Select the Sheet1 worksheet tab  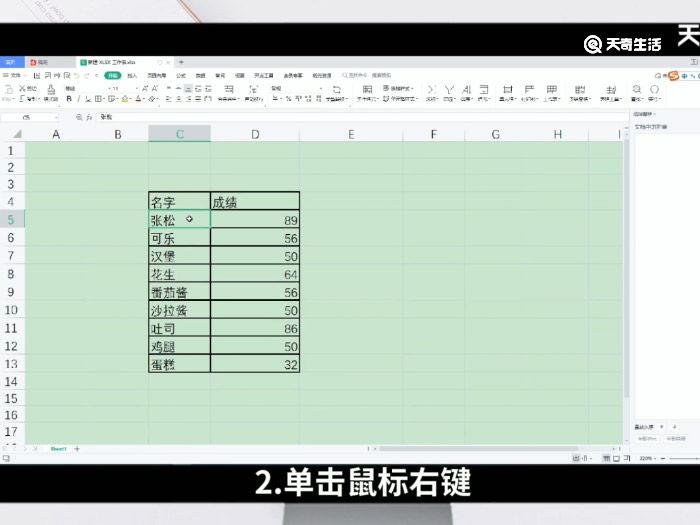58,449
